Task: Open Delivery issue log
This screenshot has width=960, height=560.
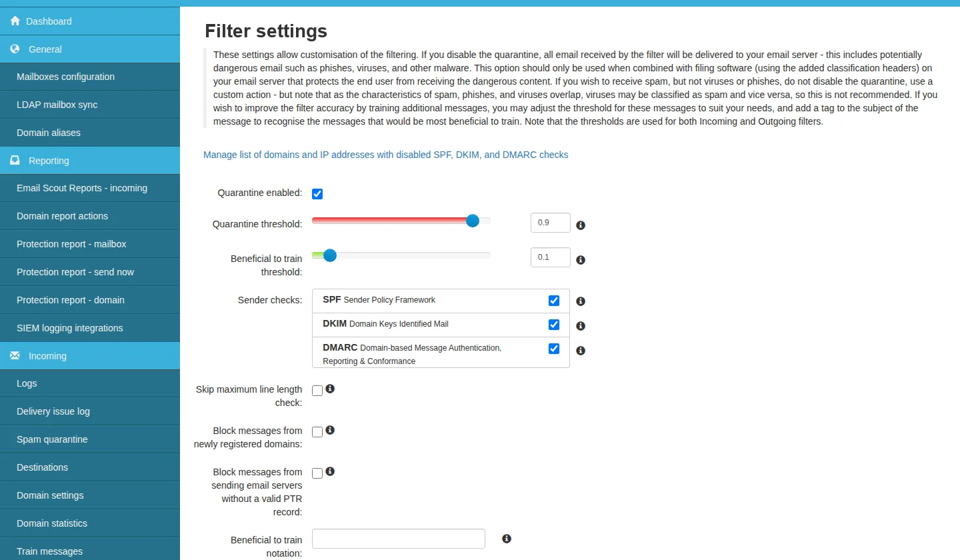Action: [90, 411]
